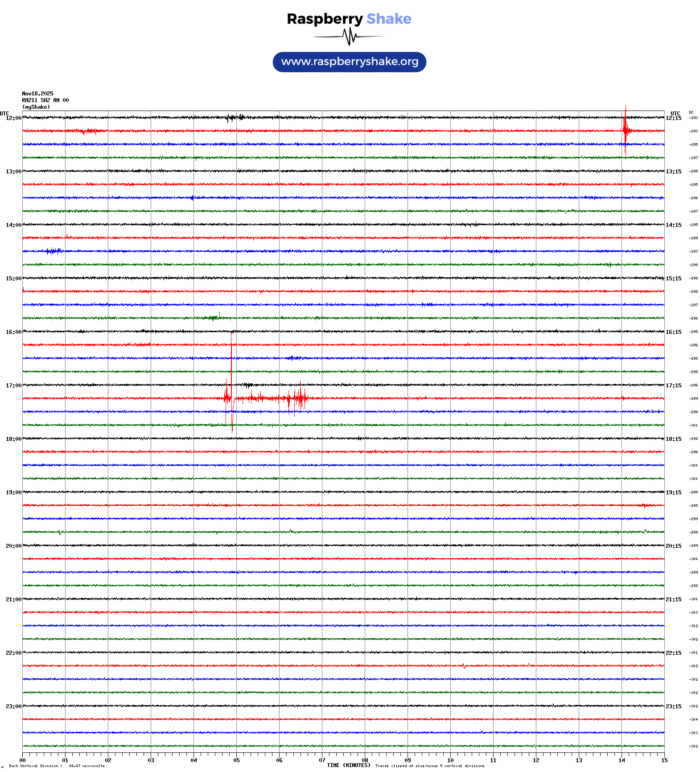Click minute 15 tick label on bottom axis

click(664, 760)
